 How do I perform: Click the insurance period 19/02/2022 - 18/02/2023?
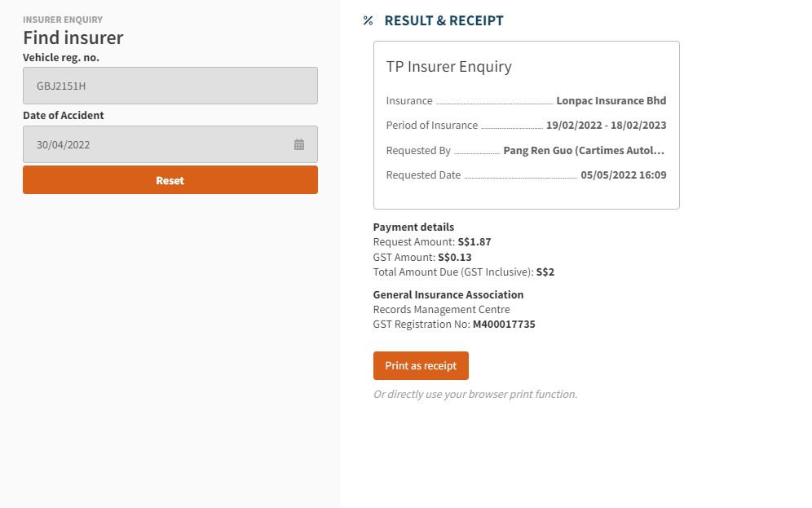click(606, 126)
